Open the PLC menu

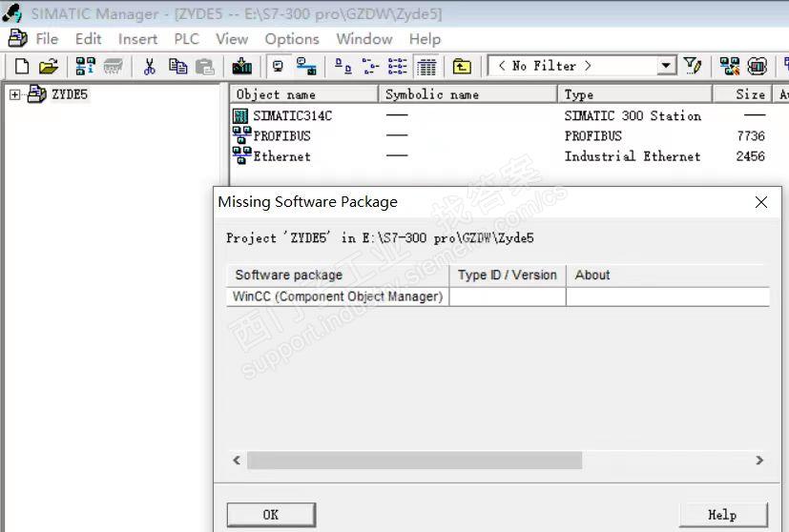[187, 39]
